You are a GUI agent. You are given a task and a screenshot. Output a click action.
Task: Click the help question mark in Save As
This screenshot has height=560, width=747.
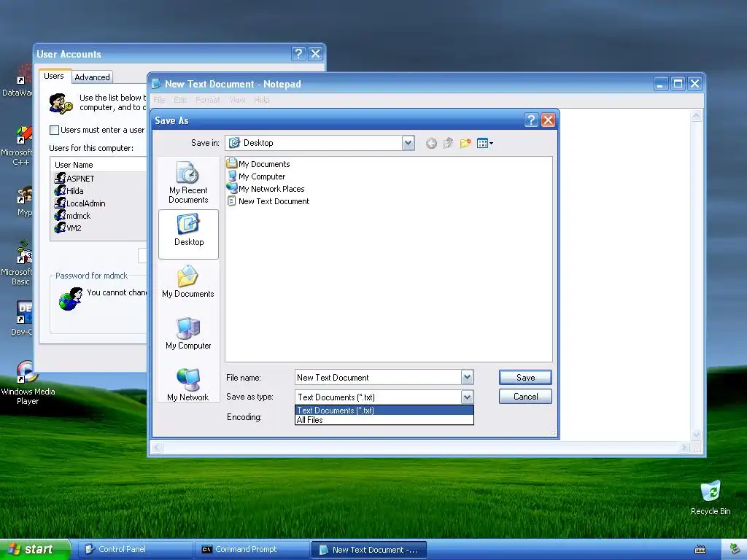pyautogui.click(x=531, y=120)
